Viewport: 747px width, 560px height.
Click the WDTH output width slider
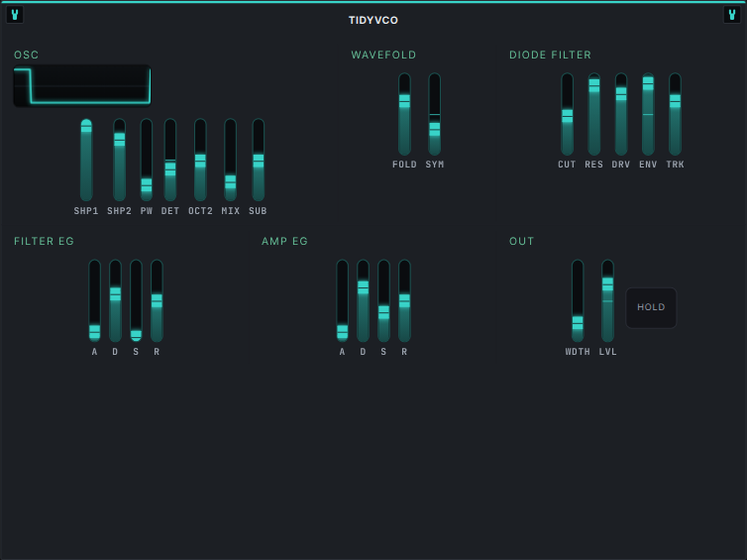click(578, 300)
